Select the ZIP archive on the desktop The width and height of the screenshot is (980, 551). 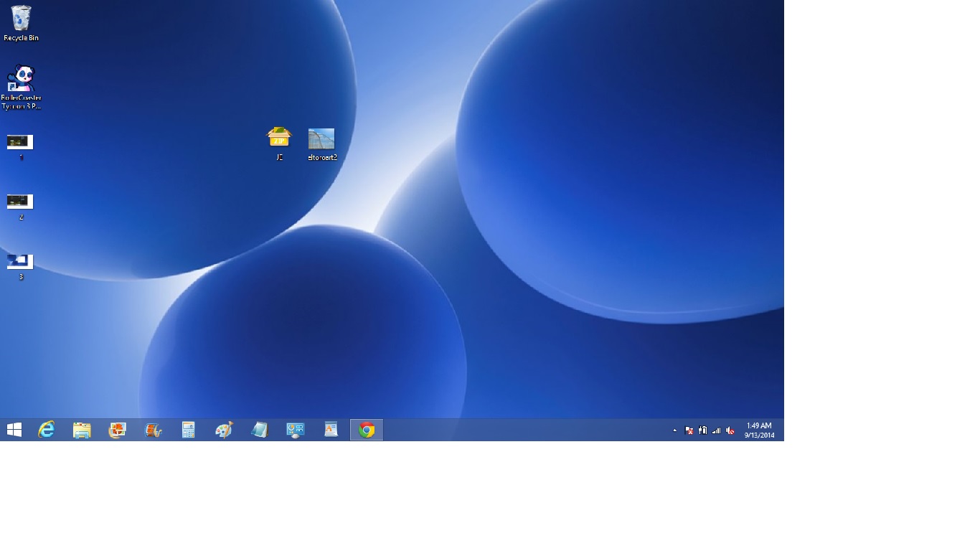pos(279,141)
